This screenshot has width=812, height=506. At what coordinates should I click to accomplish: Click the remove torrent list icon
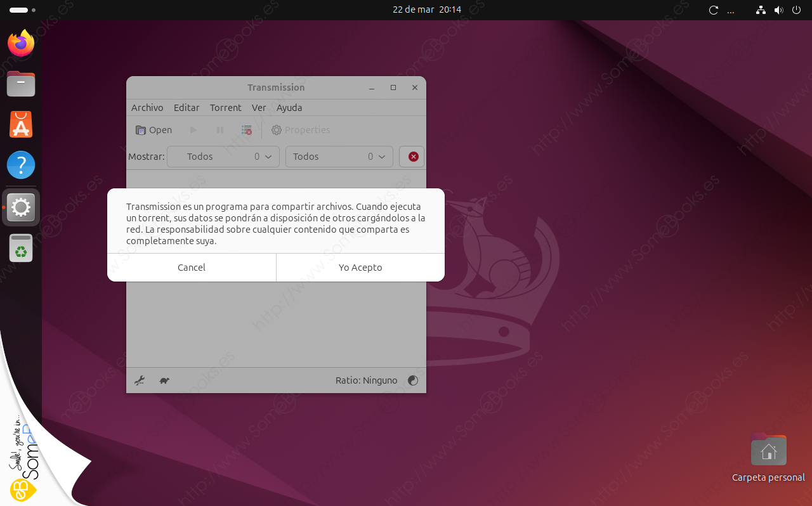247,130
